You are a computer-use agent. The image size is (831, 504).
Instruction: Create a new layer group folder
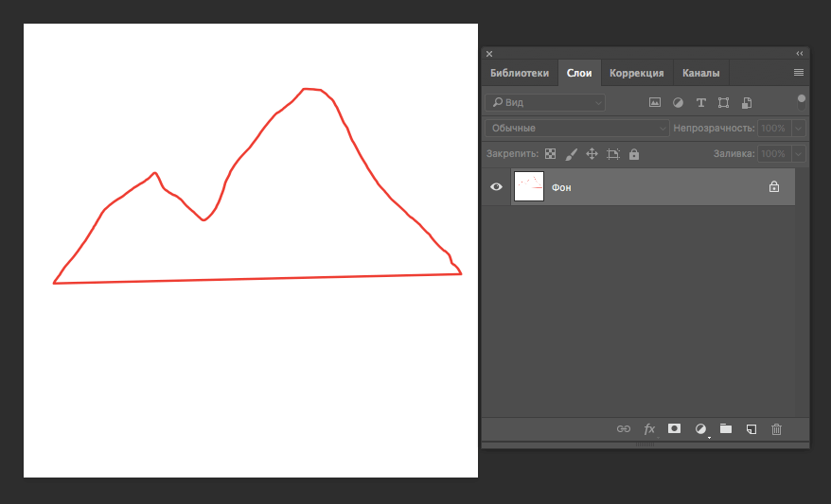point(726,428)
